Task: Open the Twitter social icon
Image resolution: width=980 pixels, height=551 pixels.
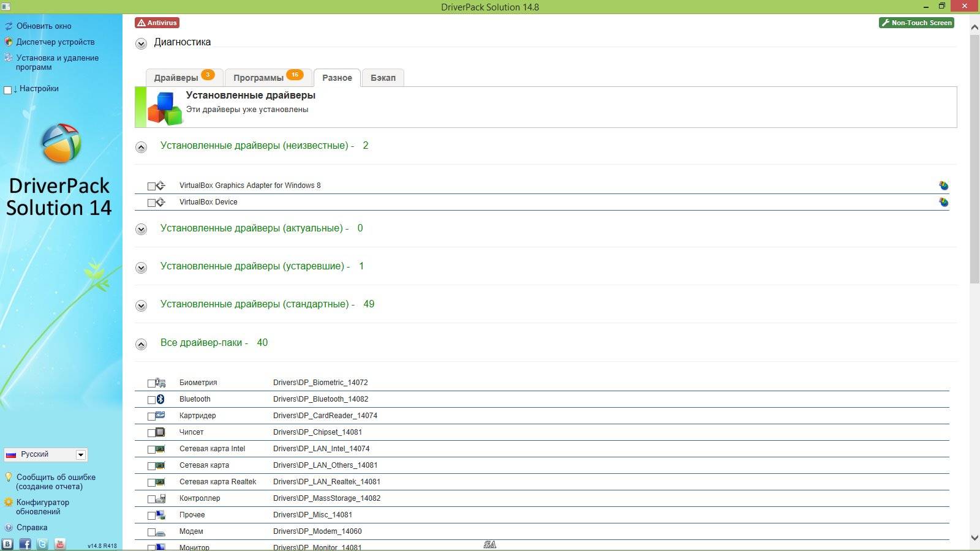Action: tap(42, 544)
